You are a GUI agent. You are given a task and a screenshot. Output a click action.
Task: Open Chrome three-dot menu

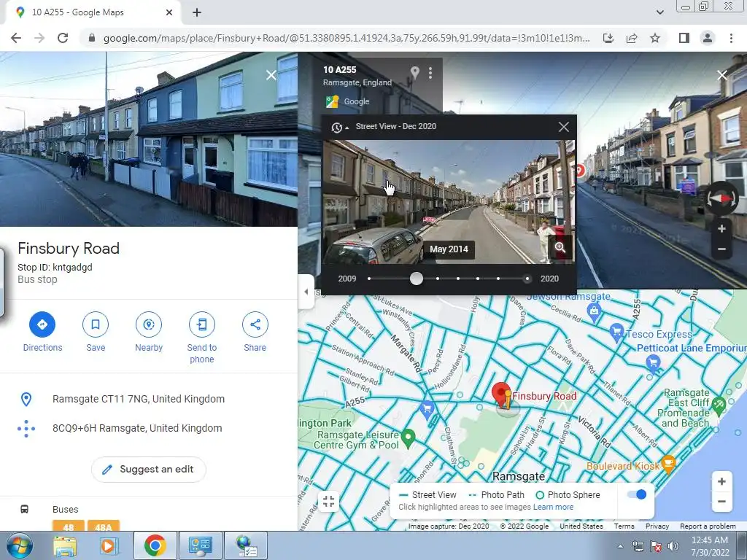731,38
